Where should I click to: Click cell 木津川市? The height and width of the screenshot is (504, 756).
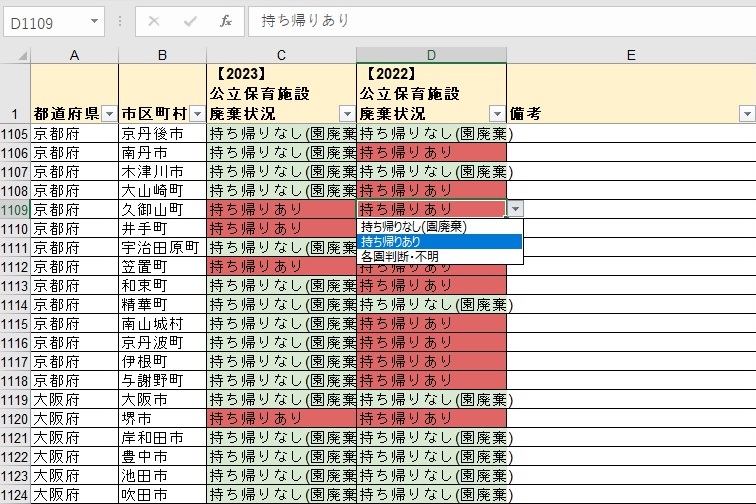pyautogui.click(x=162, y=172)
